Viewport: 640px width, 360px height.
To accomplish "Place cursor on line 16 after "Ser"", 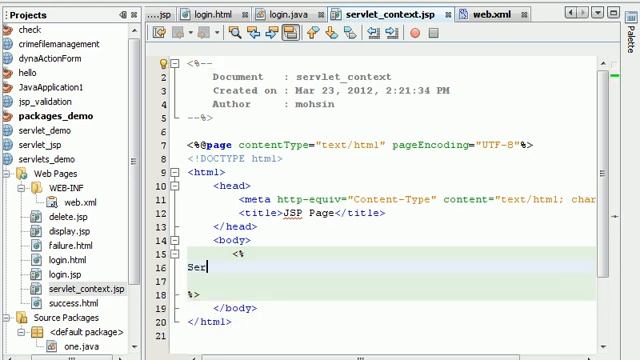I will point(207,267).
